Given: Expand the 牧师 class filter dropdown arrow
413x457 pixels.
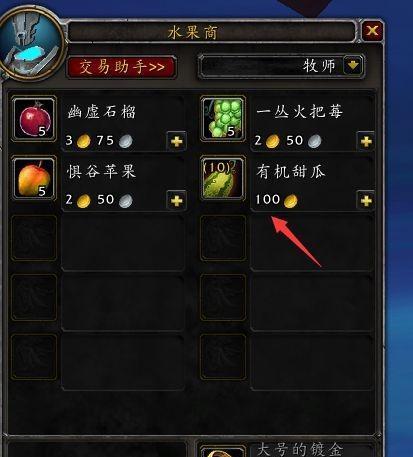Looking at the screenshot, I should (353, 65).
